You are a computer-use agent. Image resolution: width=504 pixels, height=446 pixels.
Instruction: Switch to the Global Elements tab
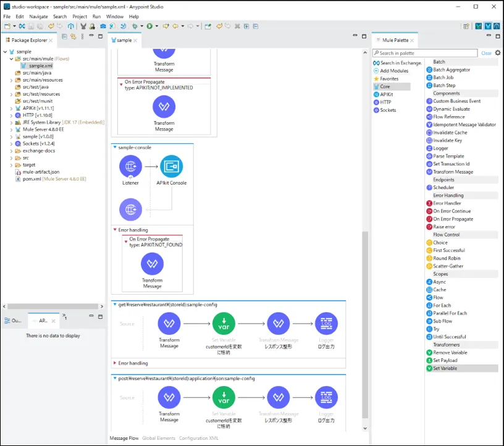pos(159,439)
